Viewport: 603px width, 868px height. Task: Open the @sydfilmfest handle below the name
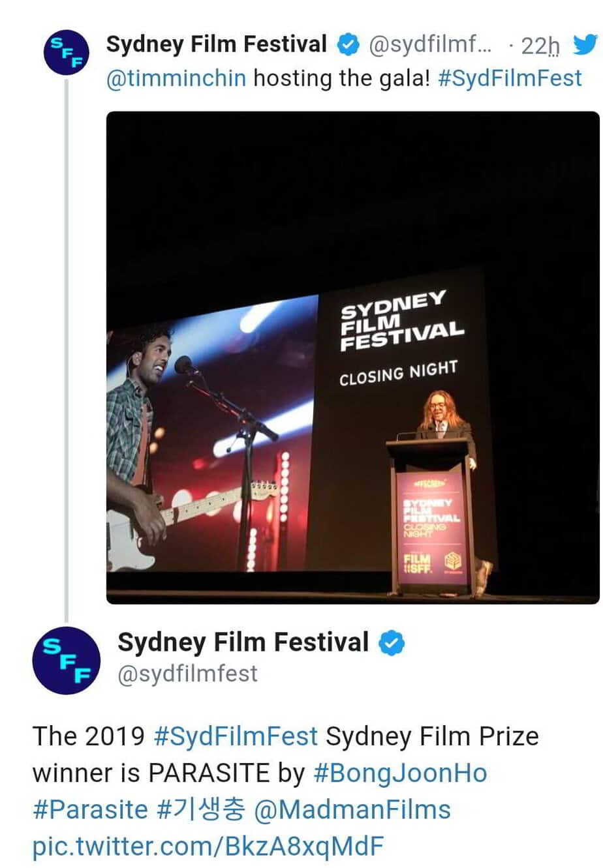point(187,674)
